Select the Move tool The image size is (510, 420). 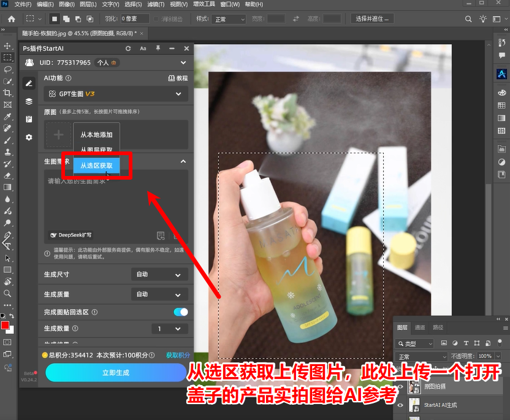point(7,45)
